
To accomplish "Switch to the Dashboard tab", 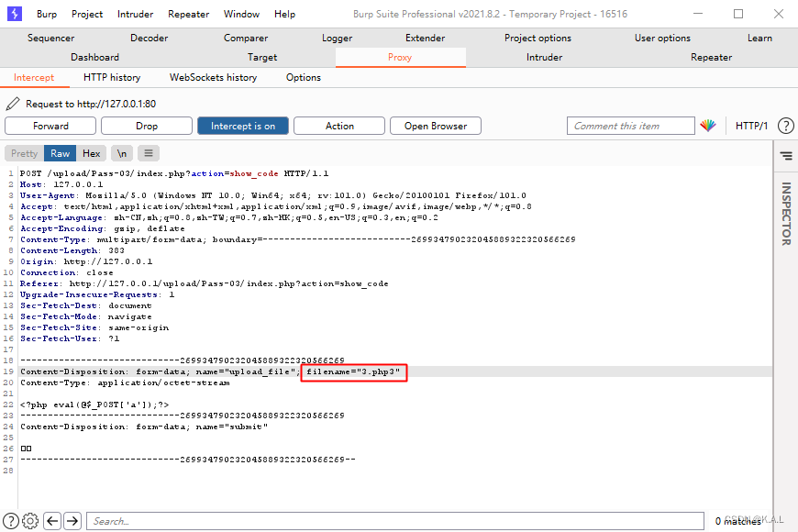I will (x=94, y=57).
